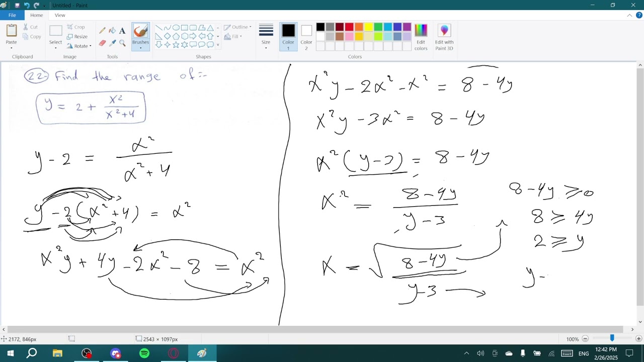The width and height of the screenshot is (644, 362).
Task: Select Color 2 background box
Action: pos(306,37)
